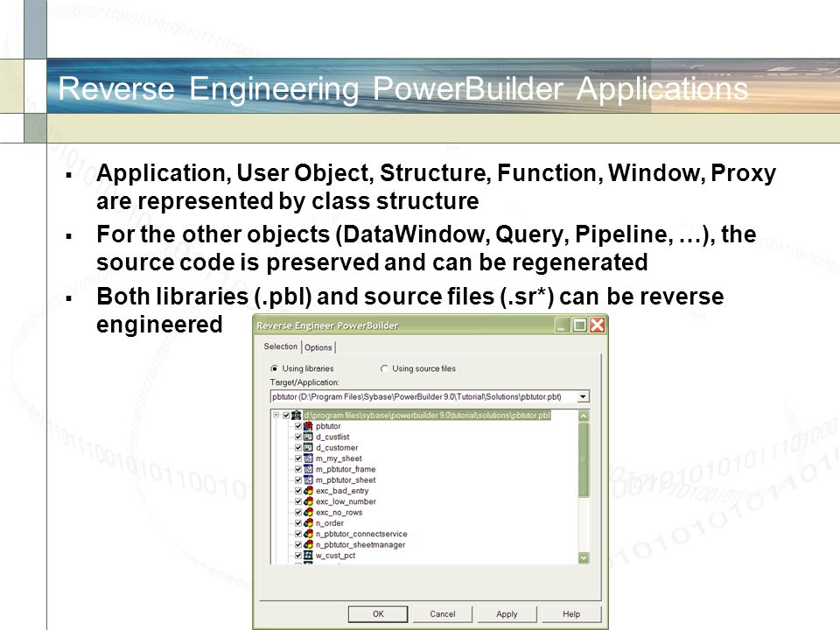Uncheck the m_pbtutor_frame checkbox
Image resolution: width=840 pixels, height=630 pixels.
point(298,469)
